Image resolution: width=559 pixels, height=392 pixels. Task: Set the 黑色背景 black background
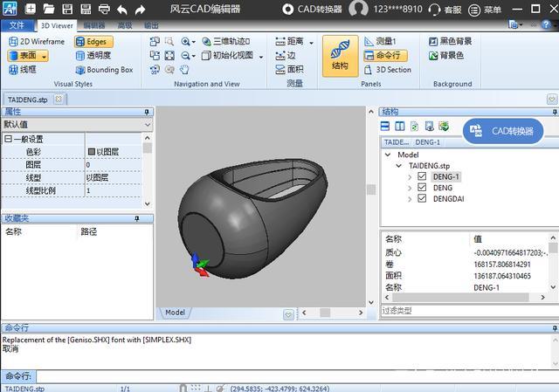coord(450,41)
